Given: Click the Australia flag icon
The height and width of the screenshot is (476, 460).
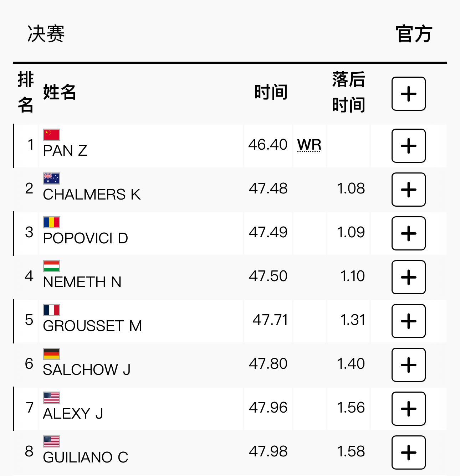Looking at the screenshot, I should [x=52, y=178].
